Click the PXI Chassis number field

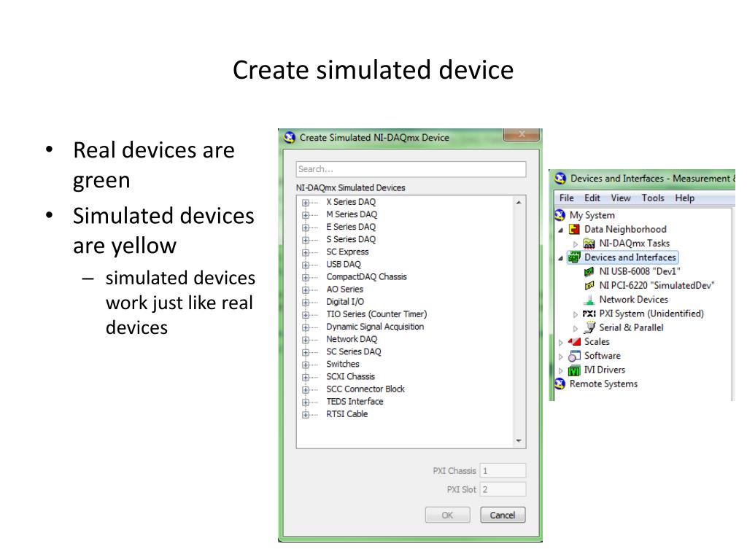503,471
